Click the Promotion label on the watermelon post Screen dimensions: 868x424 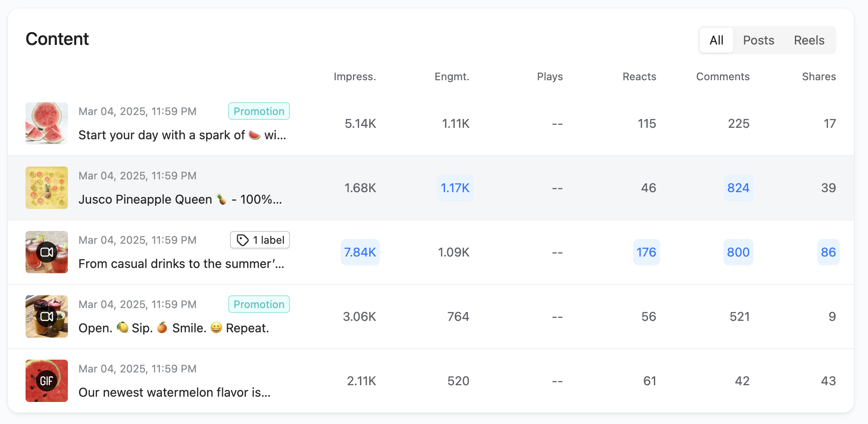pyautogui.click(x=259, y=111)
